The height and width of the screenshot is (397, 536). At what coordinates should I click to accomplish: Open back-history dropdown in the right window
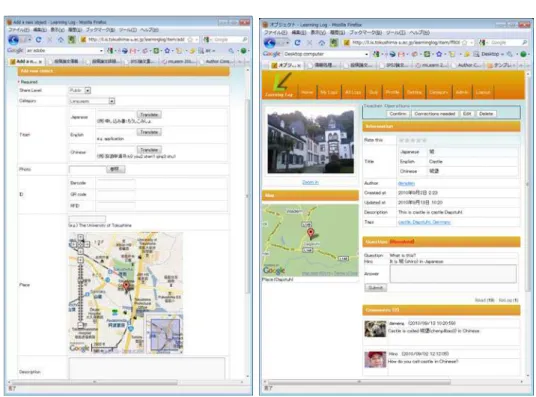pyautogui.click(x=287, y=43)
